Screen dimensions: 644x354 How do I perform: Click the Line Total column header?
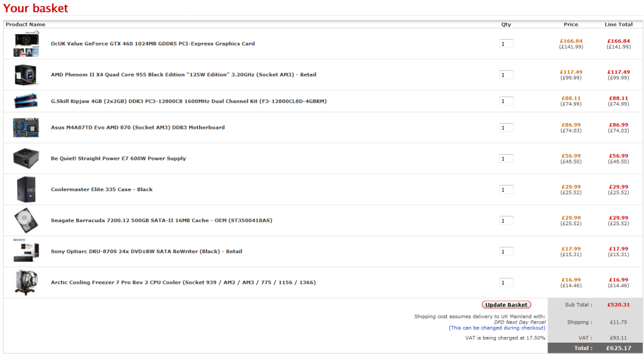click(619, 24)
